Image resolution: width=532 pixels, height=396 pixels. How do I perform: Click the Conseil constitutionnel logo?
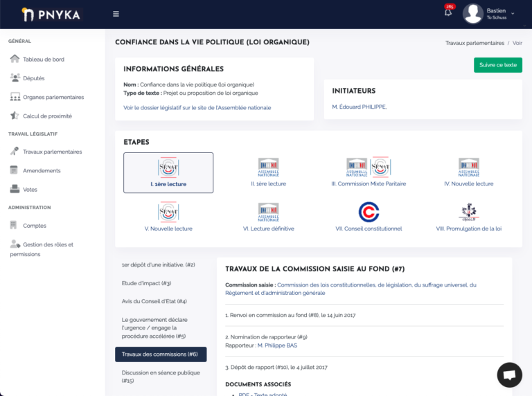tap(369, 212)
